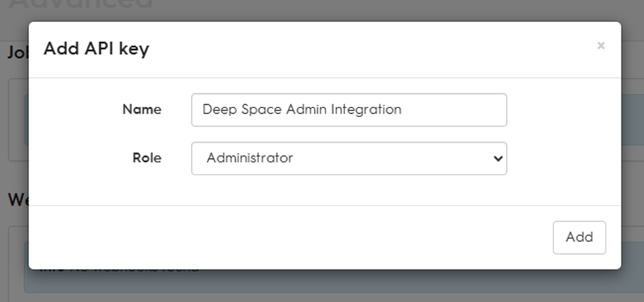The width and height of the screenshot is (644, 302).
Task: Click the Role field label
Action: [147, 158]
